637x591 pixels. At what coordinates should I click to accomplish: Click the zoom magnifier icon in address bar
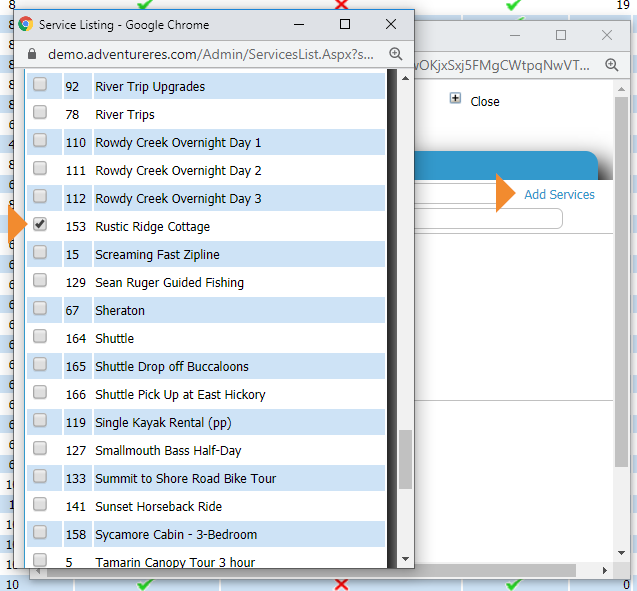tap(395, 54)
